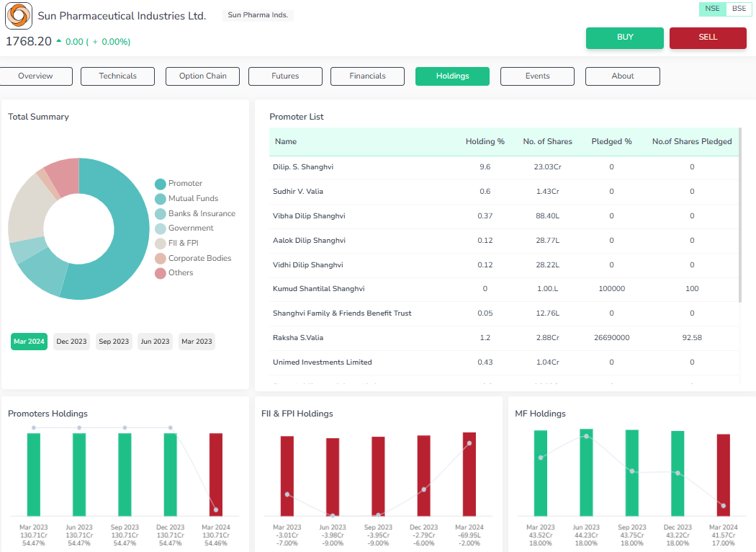The image size is (756, 552).
Task: Click the Mar 2024 MF Holdings red bar
Action: [723, 476]
